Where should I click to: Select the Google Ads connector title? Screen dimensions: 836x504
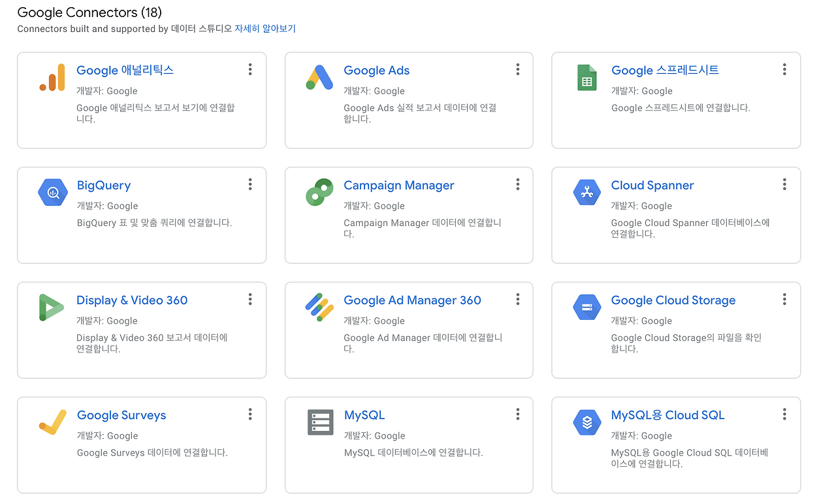pyautogui.click(x=377, y=71)
